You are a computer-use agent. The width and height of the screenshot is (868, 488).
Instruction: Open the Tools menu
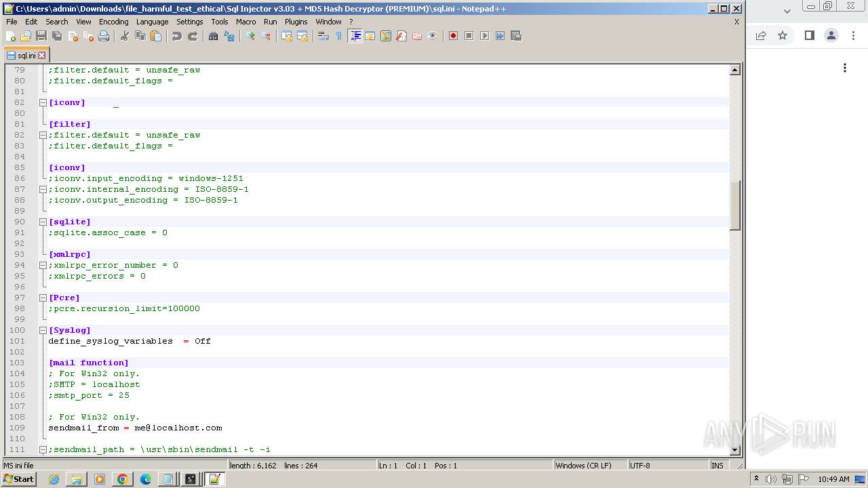coord(220,22)
